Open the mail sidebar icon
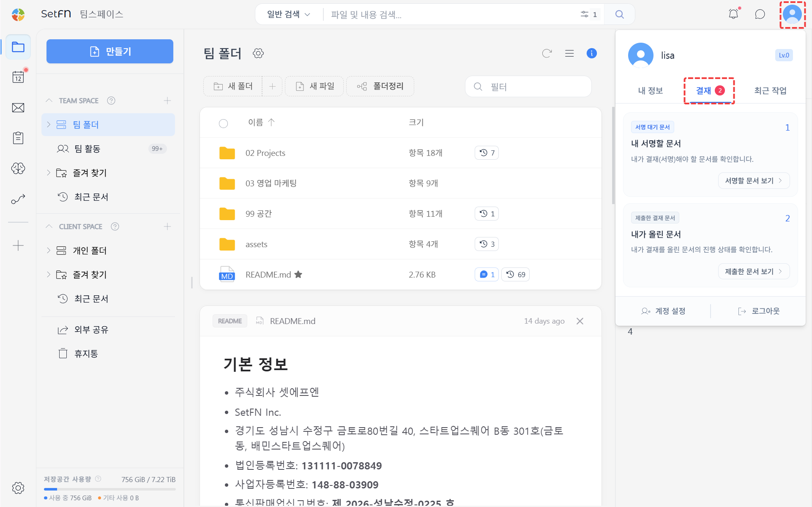 click(18, 108)
